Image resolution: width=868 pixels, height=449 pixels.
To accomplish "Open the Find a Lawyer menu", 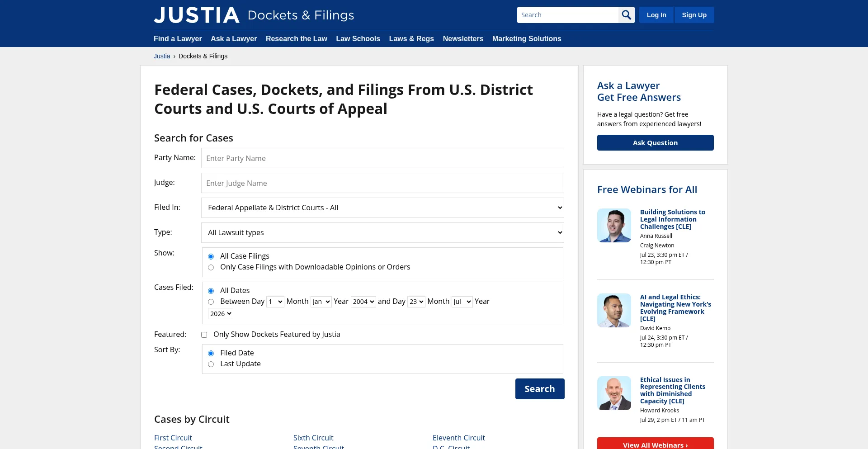I will [178, 39].
